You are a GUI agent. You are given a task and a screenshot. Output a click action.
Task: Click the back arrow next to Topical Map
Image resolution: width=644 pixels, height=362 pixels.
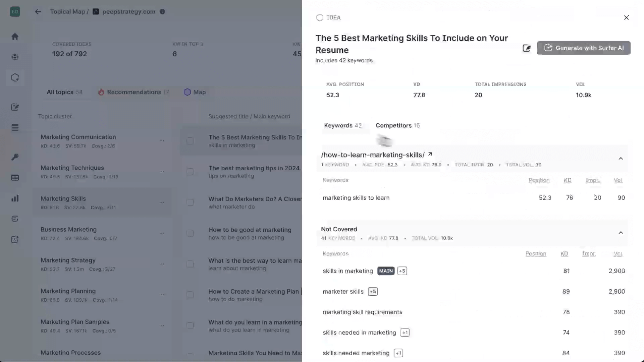[38, 12]
